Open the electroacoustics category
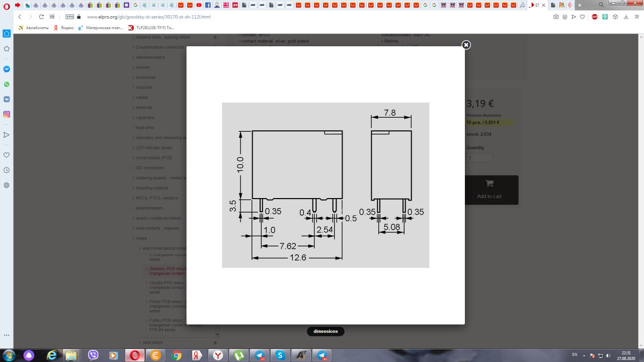Viewport: 644px width, 362px height. (150, 57)
